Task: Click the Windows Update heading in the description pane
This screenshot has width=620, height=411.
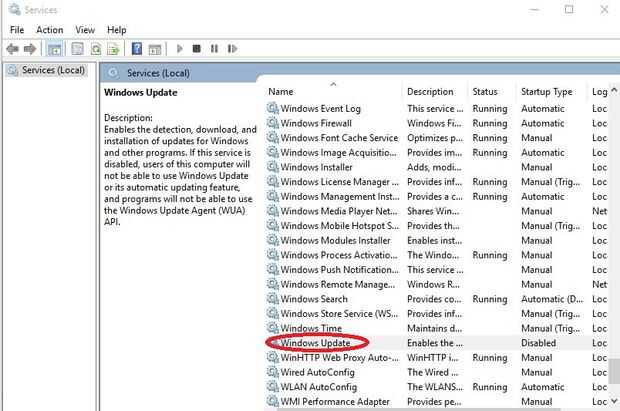Action: (140, 93)
